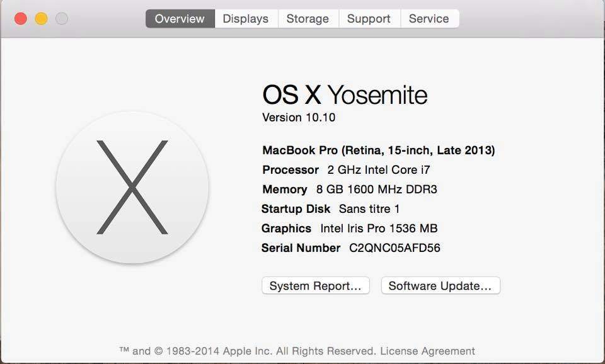Viewport: 605px width, 364px height.
Task: Select the Storage tab
Action: click(x=308, y=18)
